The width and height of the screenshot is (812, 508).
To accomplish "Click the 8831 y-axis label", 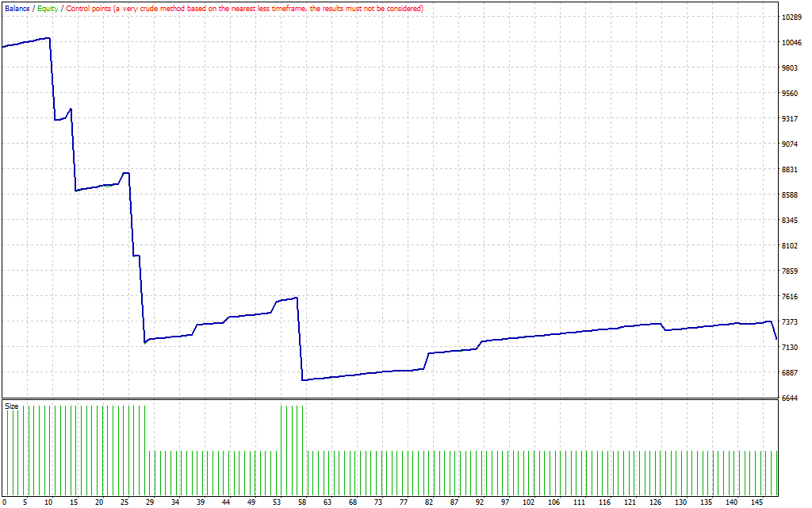I will (790, 170).
